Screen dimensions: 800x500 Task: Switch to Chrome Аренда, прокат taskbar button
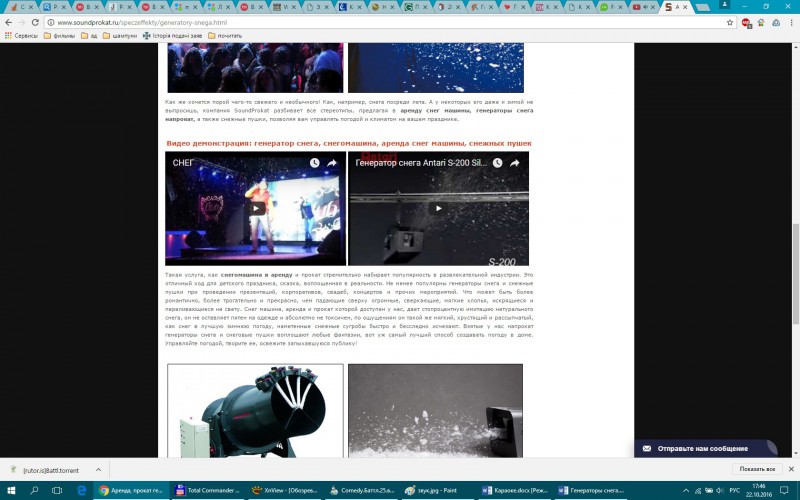(131, 490)
